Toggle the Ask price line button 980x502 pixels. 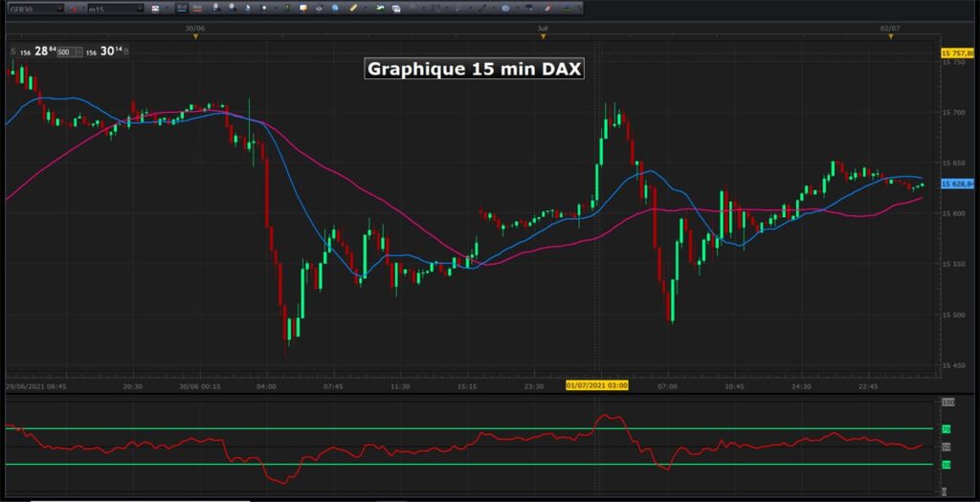coord(197,8)
